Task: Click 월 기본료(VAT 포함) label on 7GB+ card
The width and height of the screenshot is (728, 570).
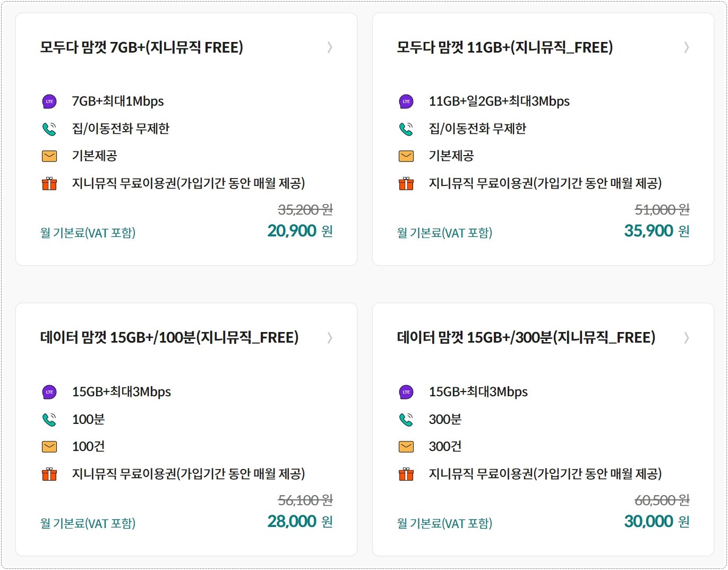Action: [x=89, y=232]
